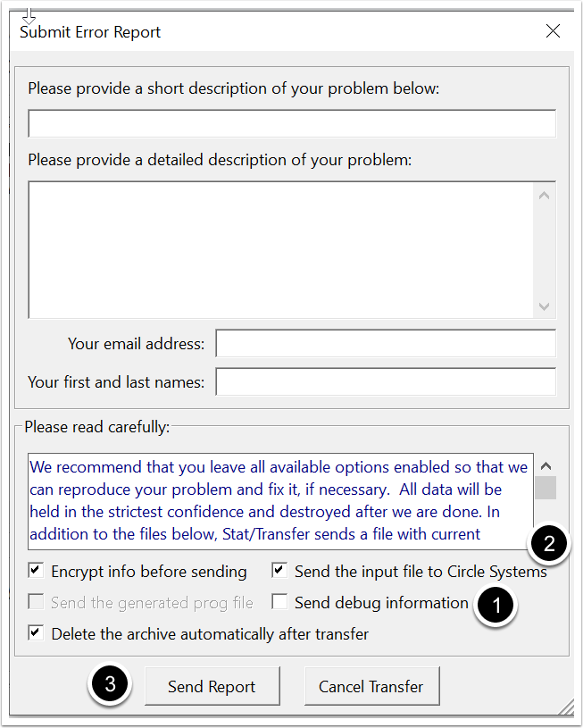This screenshot has height=728, width=583.
Task: Enable Send debug information checkbox
Action: point(279,602)
